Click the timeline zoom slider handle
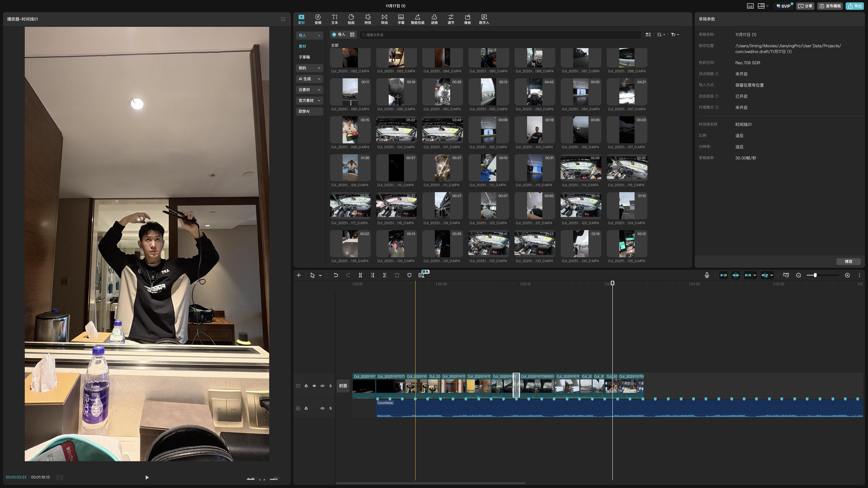The image size is (868, 488). (x=815, y=275)
